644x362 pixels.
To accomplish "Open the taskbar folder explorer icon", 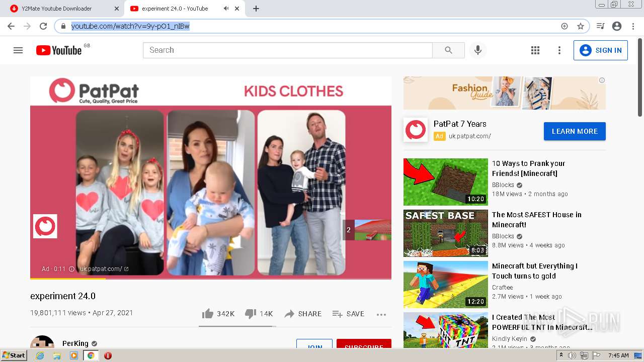I will click(57, 355).
